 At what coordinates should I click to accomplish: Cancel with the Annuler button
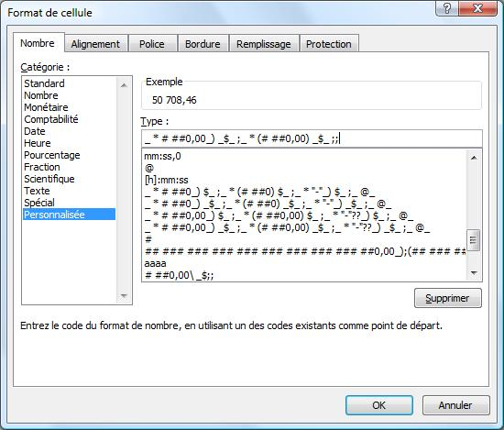click(455, 405)
